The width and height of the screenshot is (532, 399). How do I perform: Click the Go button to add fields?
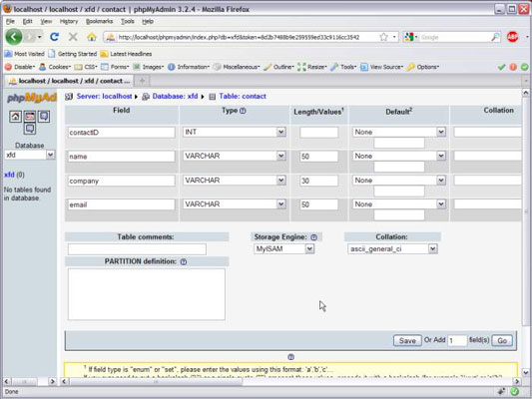pyautogui.click(x=502, y=341)
